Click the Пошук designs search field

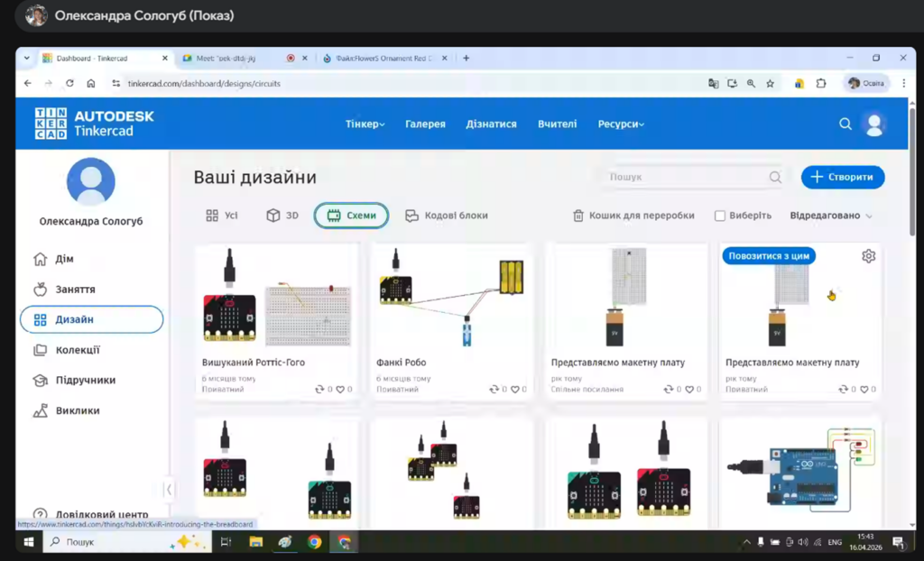(x=686, y=178)
